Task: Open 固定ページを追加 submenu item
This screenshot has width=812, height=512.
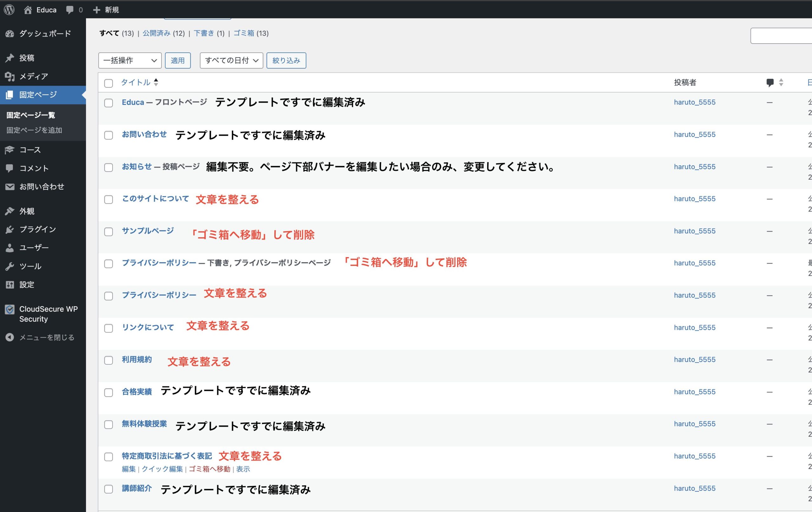Action: 34,130
